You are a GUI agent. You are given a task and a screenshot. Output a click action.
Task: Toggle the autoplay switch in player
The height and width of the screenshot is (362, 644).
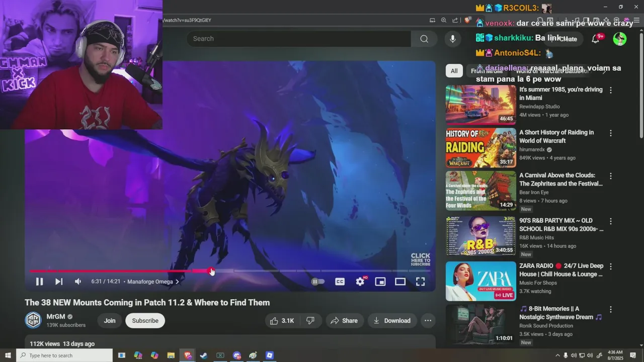point(317,282)
